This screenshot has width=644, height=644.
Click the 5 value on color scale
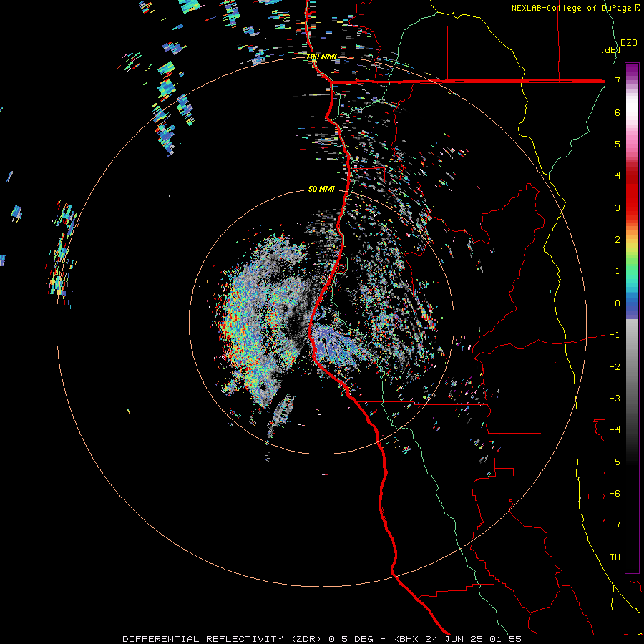pos(618,144)
